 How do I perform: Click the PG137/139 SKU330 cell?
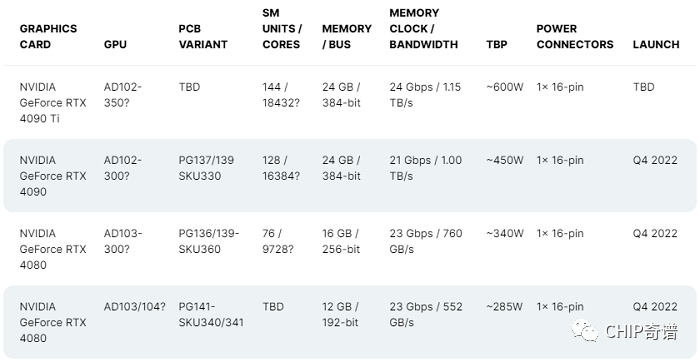click(206, 168)
